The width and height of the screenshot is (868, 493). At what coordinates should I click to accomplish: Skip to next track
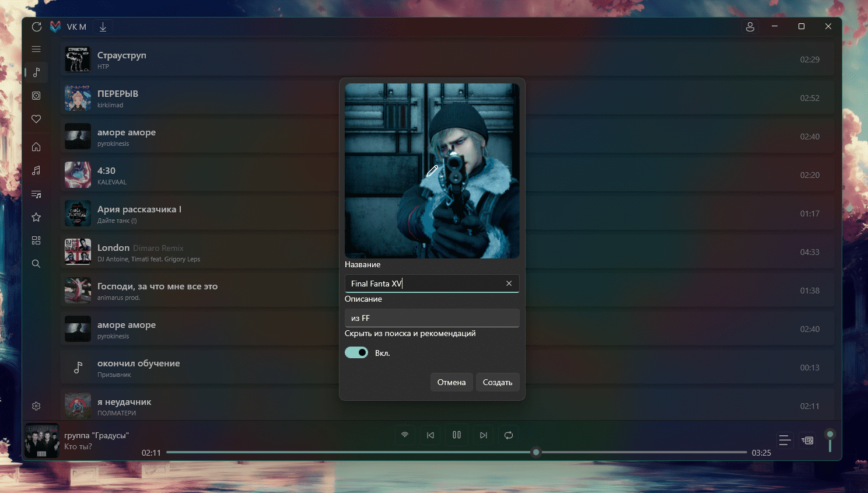(x=484, y=435)
